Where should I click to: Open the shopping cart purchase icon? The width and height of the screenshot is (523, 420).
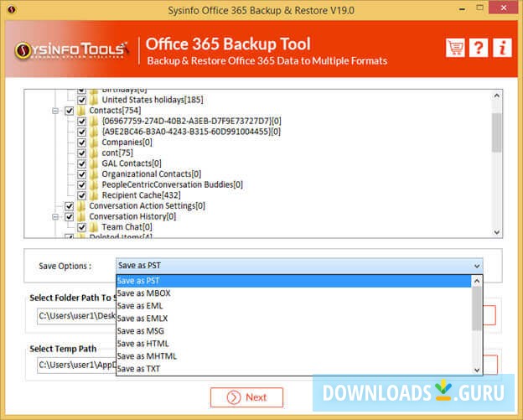[455, 48]
